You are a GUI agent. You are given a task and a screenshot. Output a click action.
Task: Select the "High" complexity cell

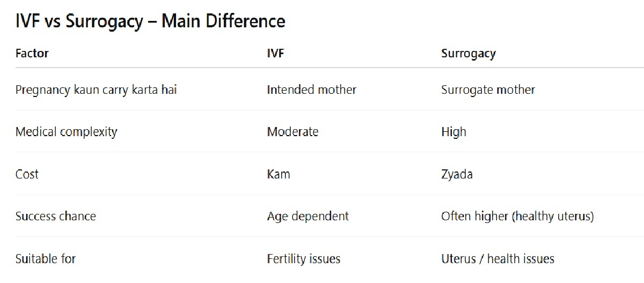point(453,132)
